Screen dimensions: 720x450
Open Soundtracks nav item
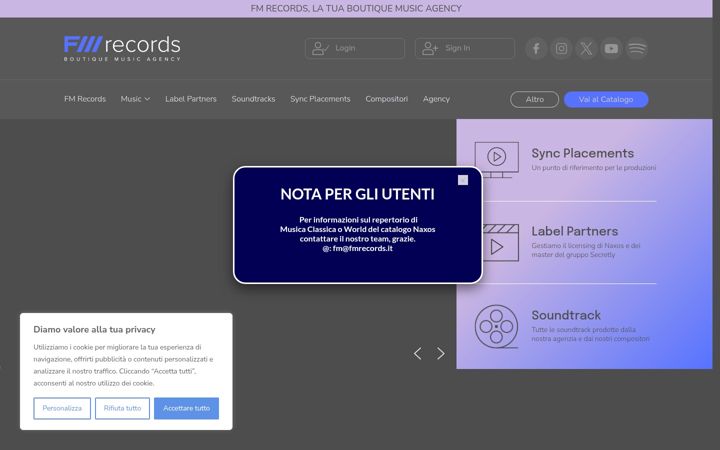tap(253, 99)
